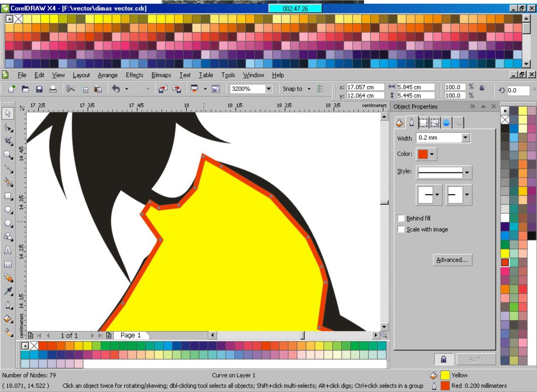Select the Outline pen tool in toolbox
The height and width of the screenshot is (392, 537).
pos(8,305)
